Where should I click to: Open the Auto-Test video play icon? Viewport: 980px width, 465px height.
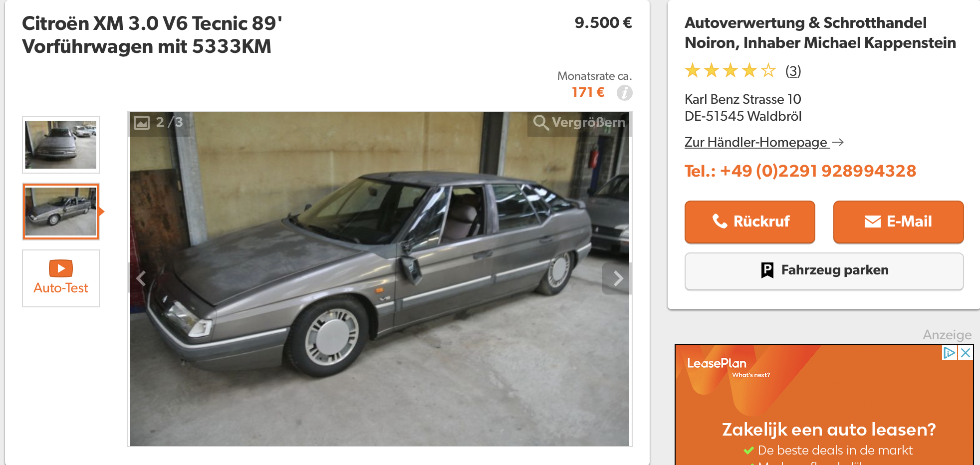(x=61, y=268)
